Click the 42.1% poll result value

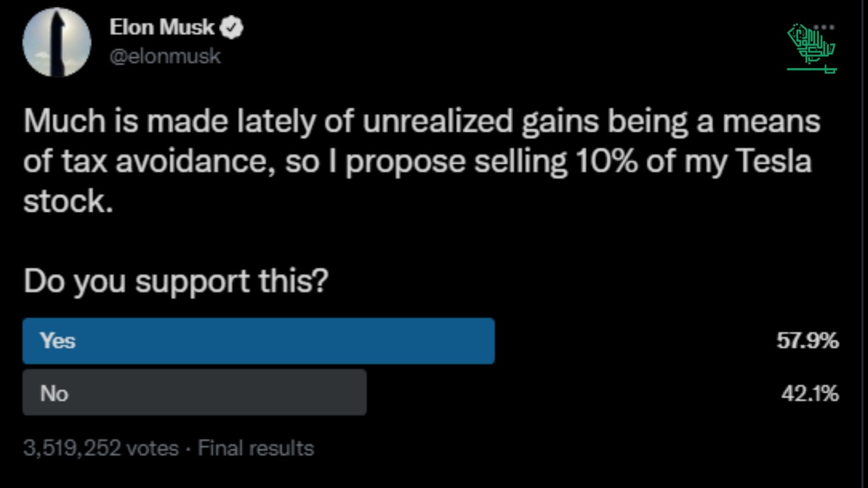click(x=810, y=394)
